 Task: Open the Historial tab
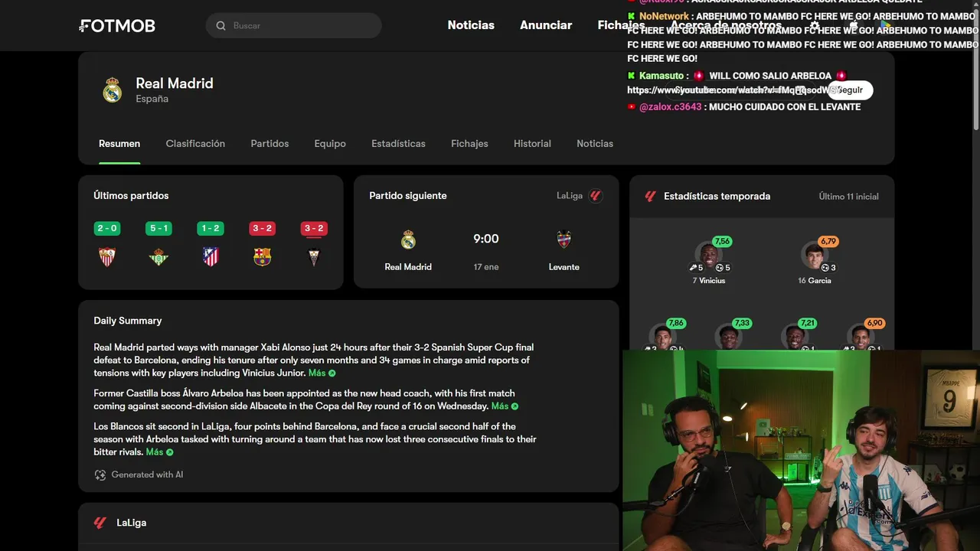[532, 144]
